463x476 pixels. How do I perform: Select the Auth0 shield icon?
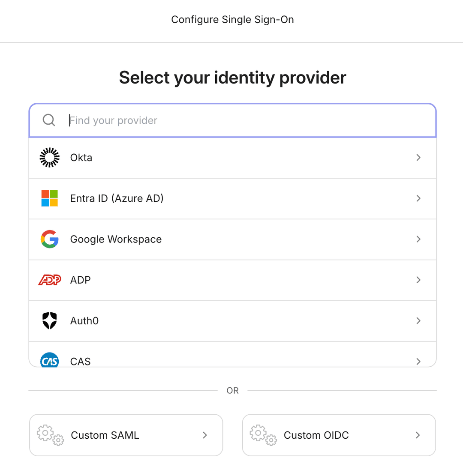[49, 320]
